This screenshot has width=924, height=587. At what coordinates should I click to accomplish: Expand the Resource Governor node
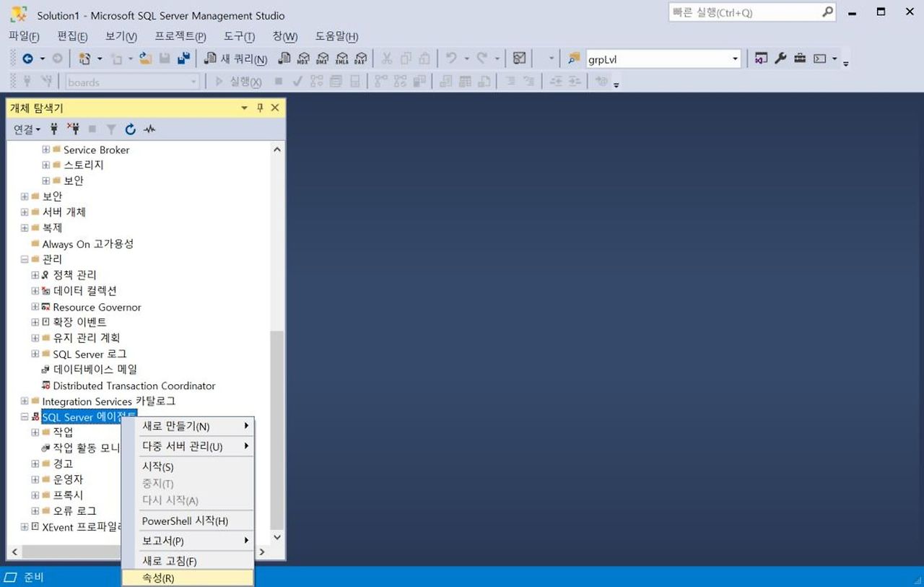tap(35, 307)
